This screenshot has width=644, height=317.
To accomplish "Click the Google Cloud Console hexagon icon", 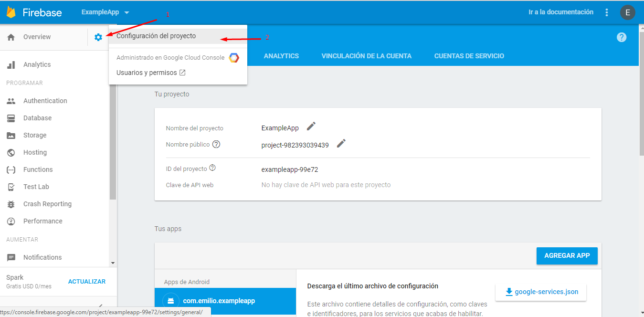I will pos(234,58).
